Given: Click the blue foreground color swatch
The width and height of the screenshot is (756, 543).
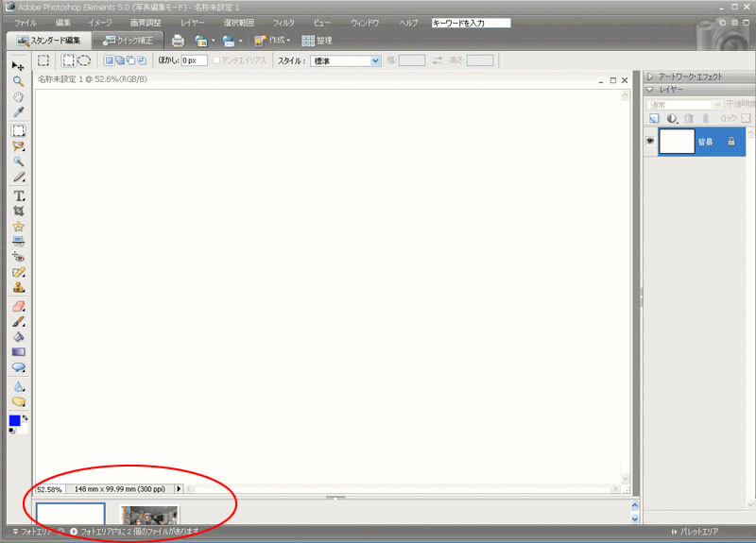Looking at the screenshot, I should [x=14, y=420].
